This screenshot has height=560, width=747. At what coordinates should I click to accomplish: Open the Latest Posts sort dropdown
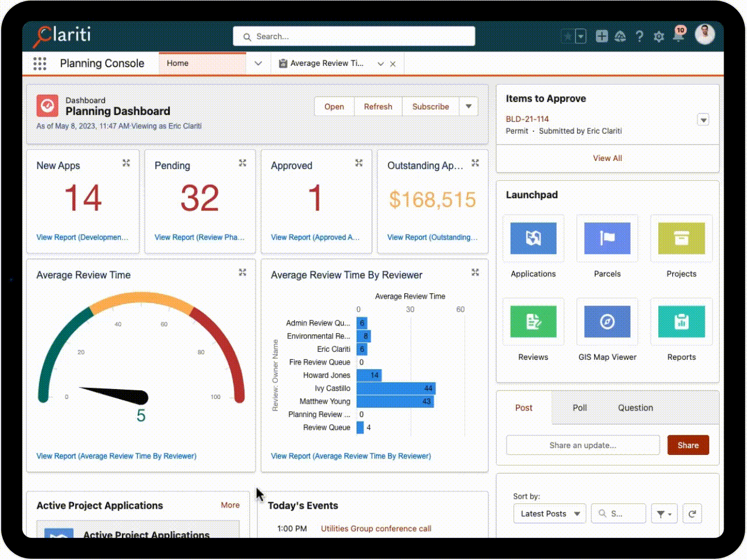coord(549,513)
